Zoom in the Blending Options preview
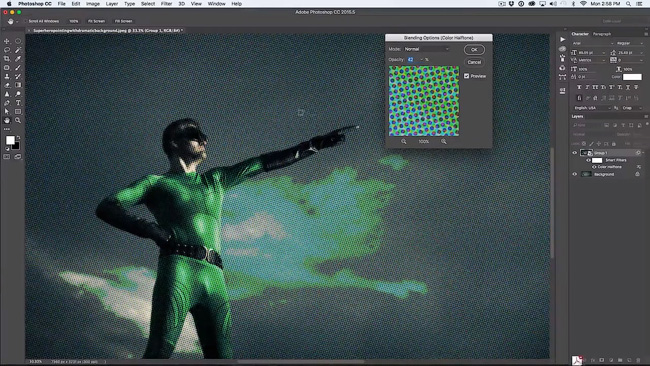 pos(444,142)
